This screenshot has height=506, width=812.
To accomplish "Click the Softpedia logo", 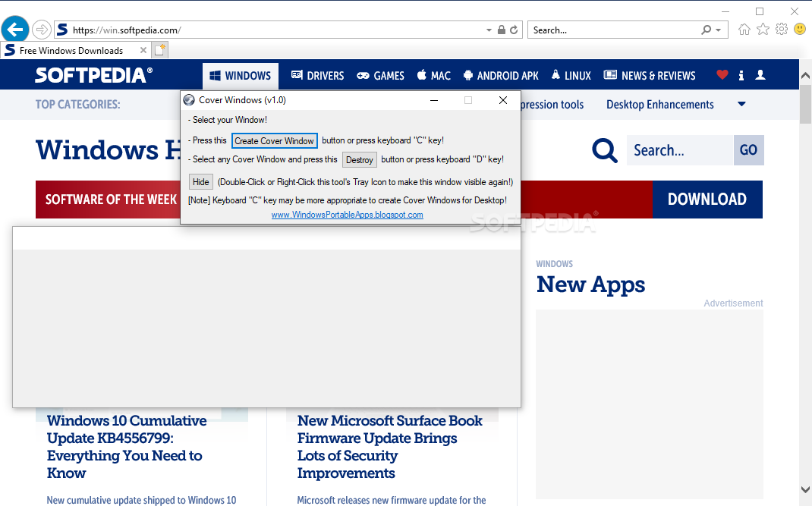I will (x=94, y=75).
